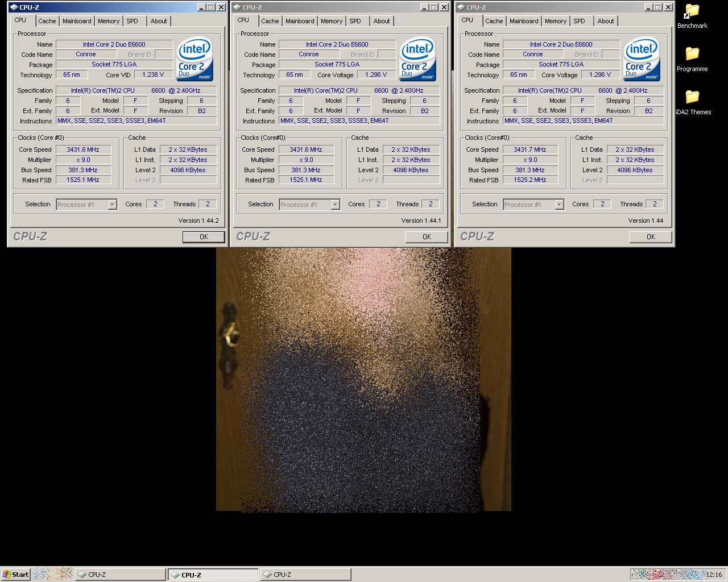This screenshot has height=582, width=728.
Task: Switch to the third CPU-Z taskbar button
Action: tap(305, 575)
